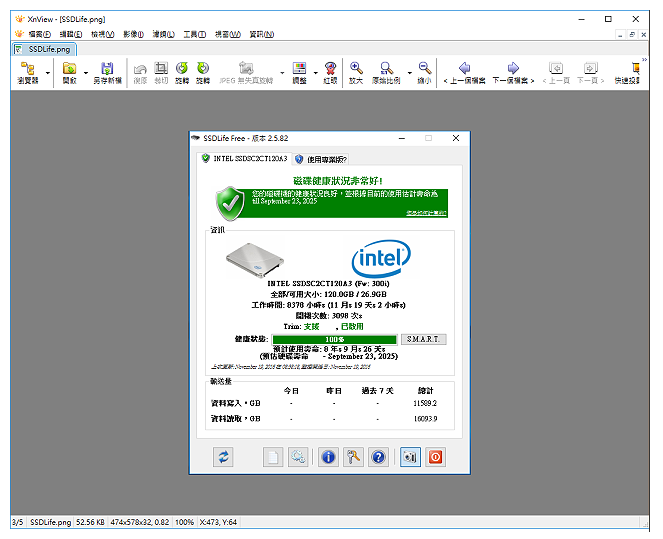Open the View (檢視) menu
This screenshot has width=663, height=539.
coord(103,34)
